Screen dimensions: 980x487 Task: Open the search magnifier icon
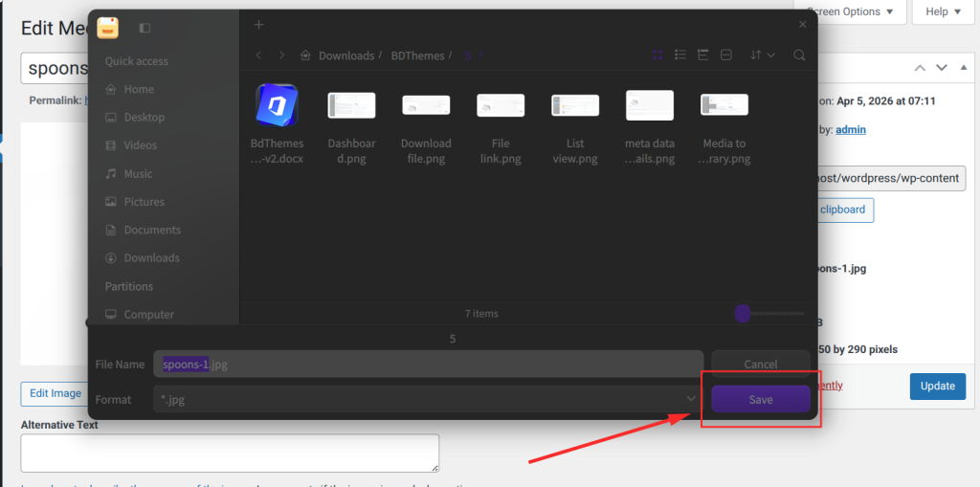pos(799,55)
